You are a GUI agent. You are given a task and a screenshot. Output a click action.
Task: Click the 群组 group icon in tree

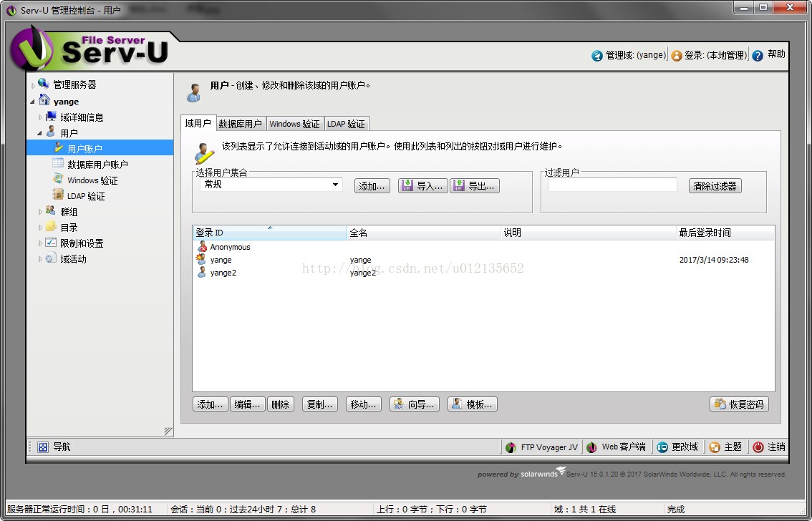click(51, 210)
